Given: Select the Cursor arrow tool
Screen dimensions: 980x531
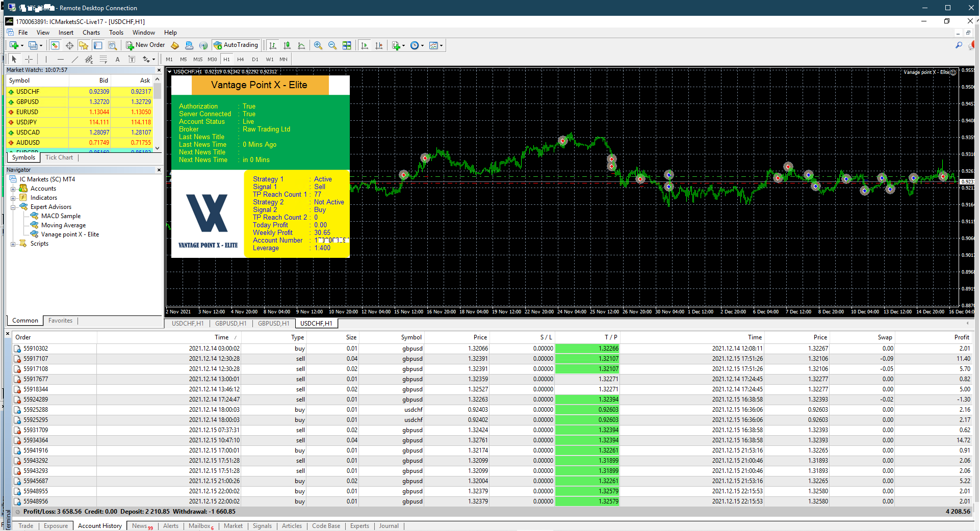Looking at the screenshot, I should pos(14,59).
